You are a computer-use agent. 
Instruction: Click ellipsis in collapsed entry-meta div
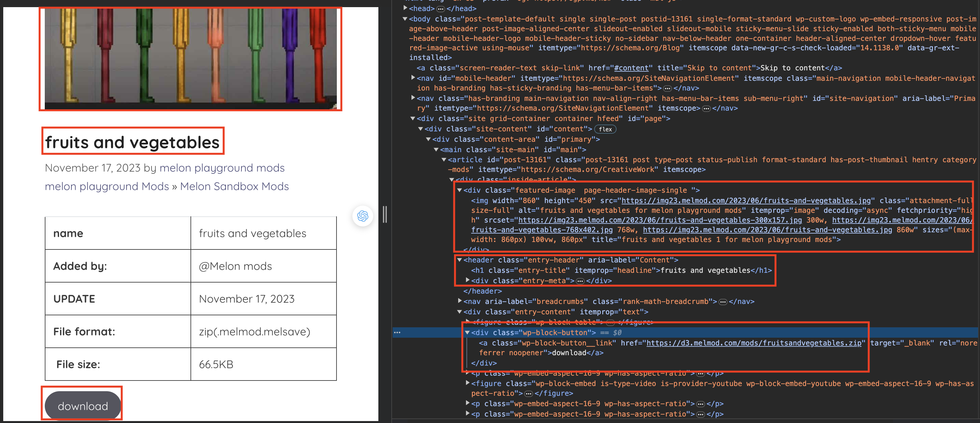580,281
